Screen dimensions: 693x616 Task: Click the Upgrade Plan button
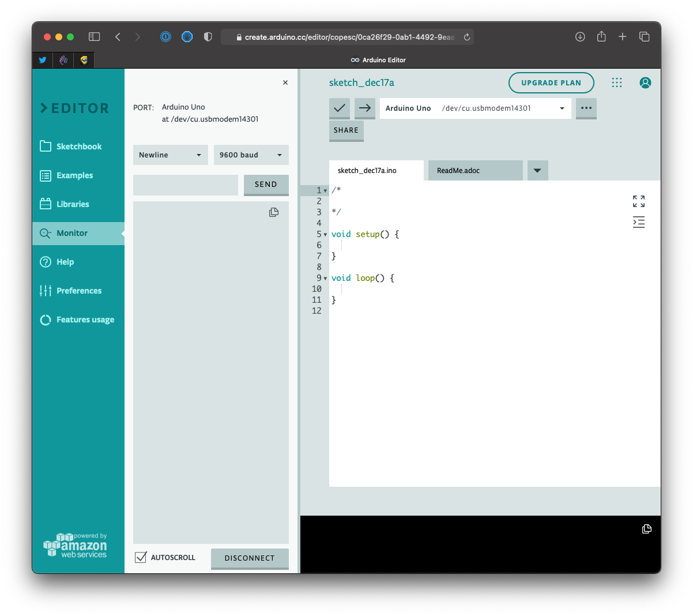coord(551,82)
